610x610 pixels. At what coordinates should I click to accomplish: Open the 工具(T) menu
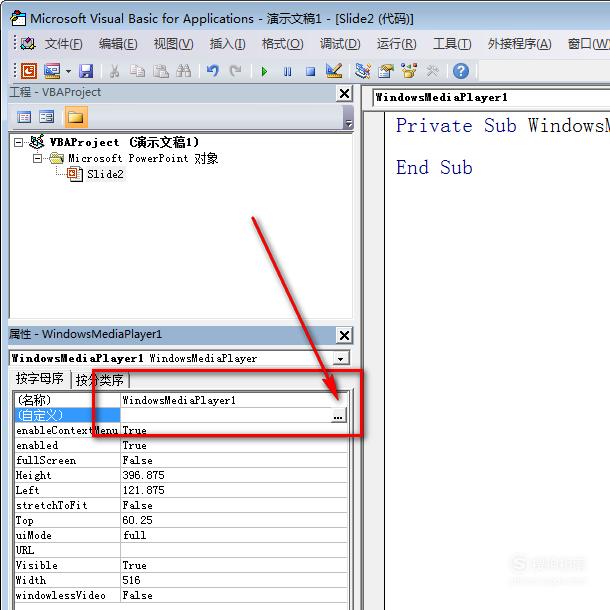point(452,44)
